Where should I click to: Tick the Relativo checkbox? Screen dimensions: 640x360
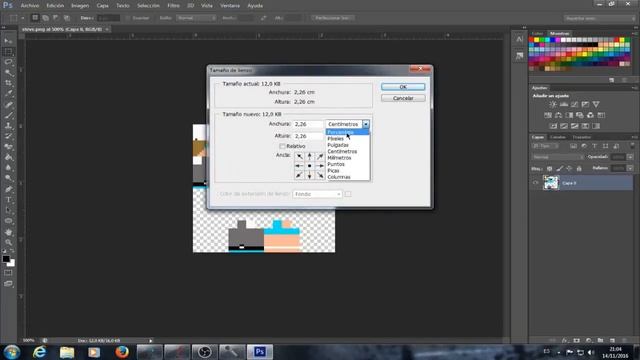tap(282, 146)
